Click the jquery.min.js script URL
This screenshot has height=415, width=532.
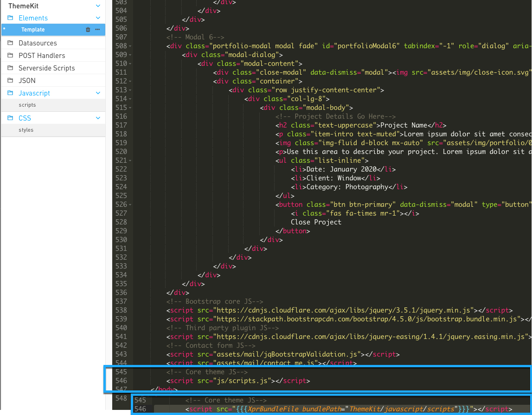[343, 310]
